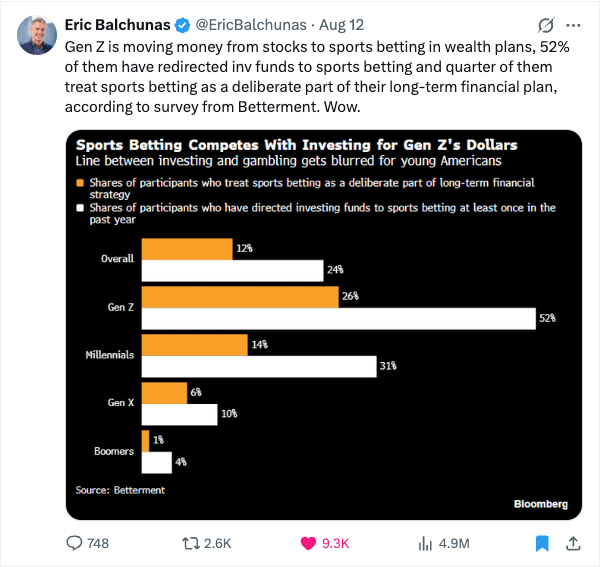Open the views analytics bar icon
This screenshot has height=567, width=601.
(425, 543)
